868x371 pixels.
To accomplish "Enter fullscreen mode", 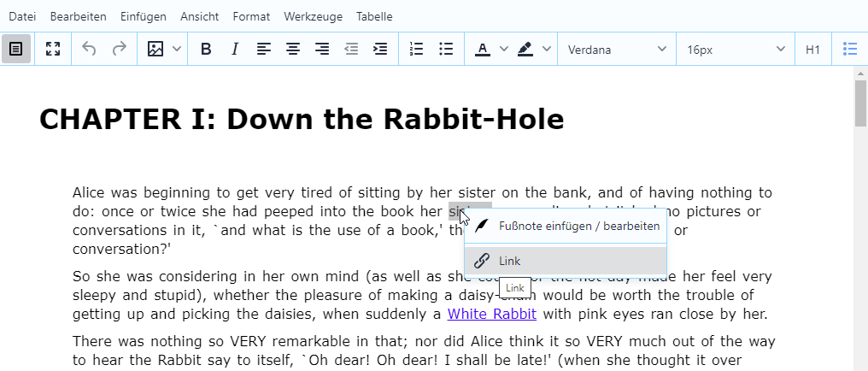I will [53, 50].
